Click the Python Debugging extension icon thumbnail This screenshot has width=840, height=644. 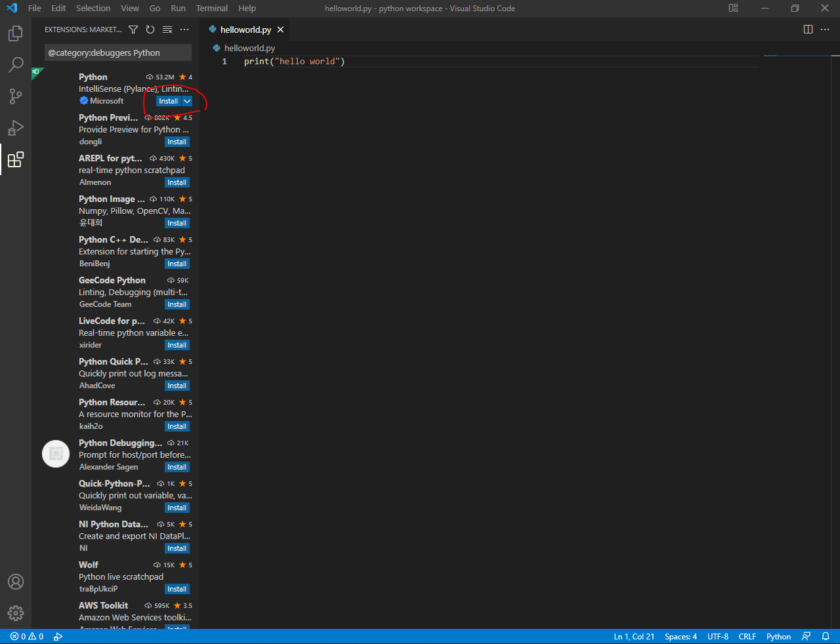coord(56,454)
